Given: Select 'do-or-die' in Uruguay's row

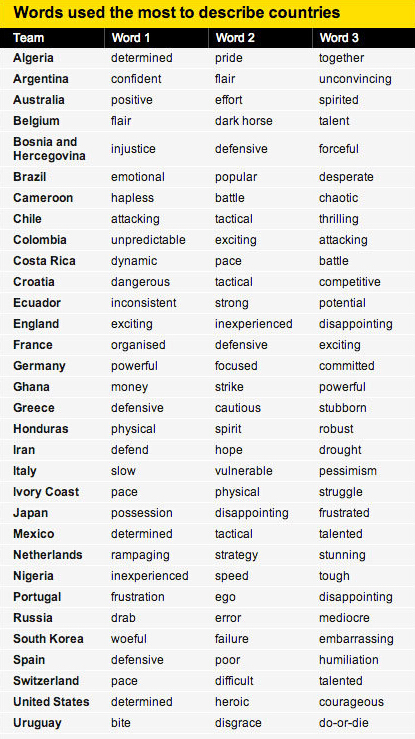Looking at the screenshot, I should tap(343, 723).
